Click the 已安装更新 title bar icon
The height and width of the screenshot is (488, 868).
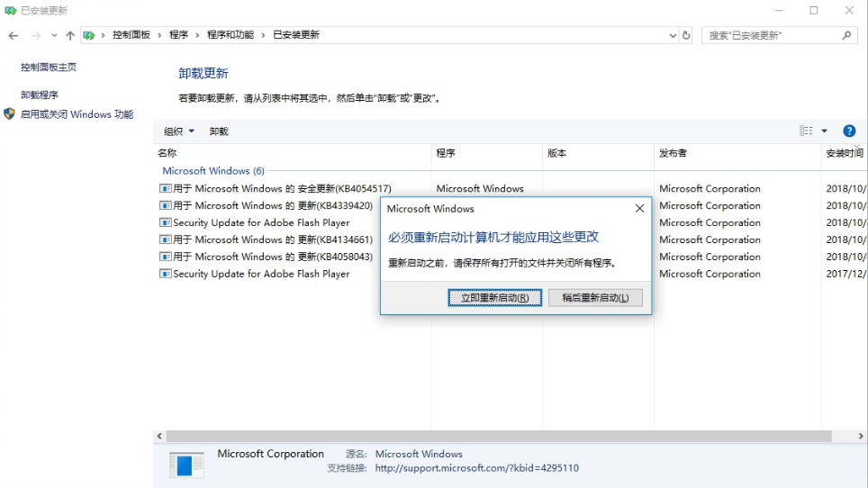tap(10, 11)
